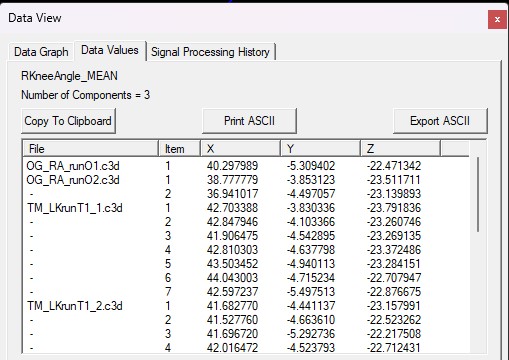Click the Z value -23.157991

394,306
